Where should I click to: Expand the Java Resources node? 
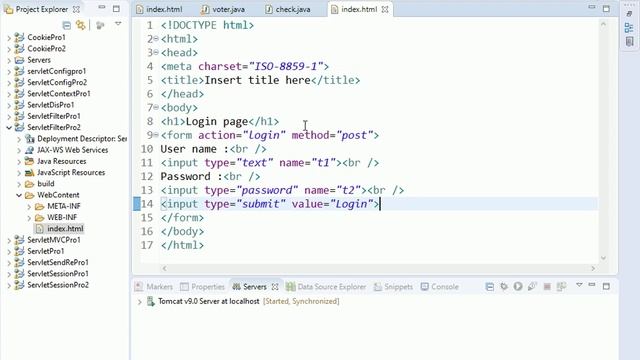coord(19,162)
